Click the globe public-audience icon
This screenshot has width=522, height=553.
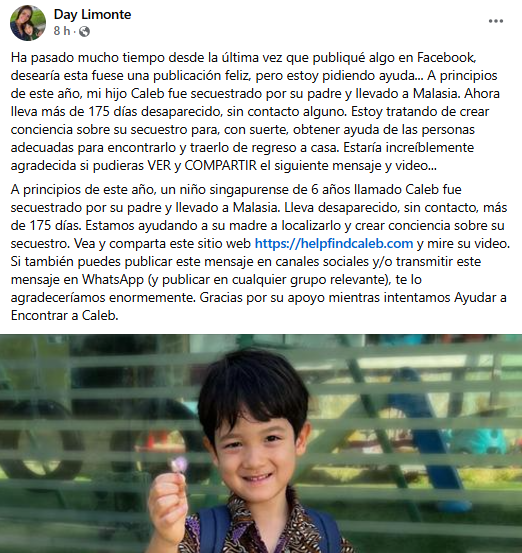tap(84, 32)
